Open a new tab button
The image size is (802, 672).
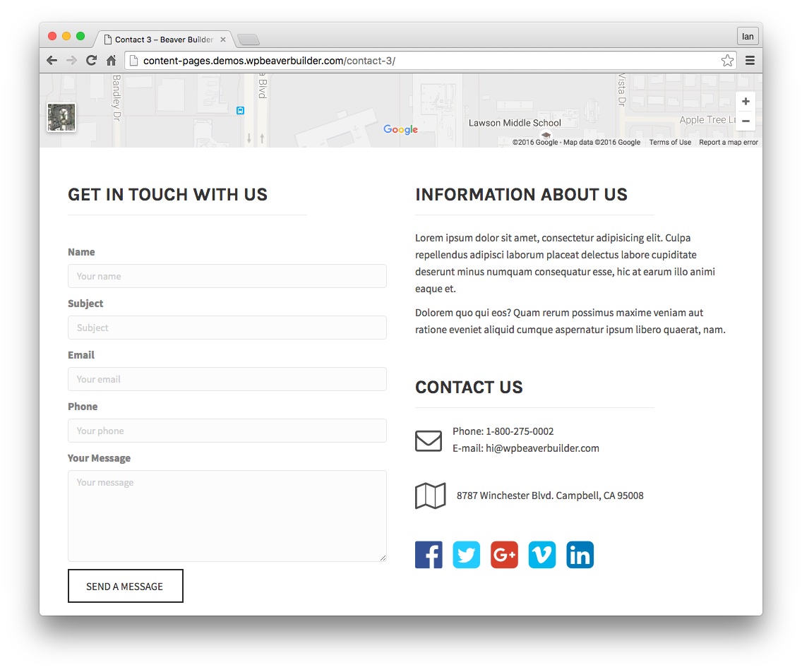249,40
